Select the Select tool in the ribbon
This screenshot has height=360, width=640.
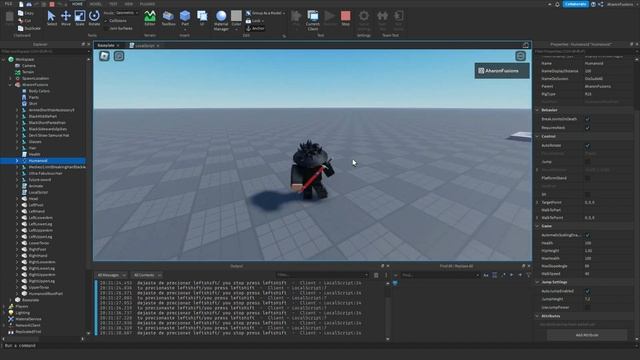click(x=51, y=18)
